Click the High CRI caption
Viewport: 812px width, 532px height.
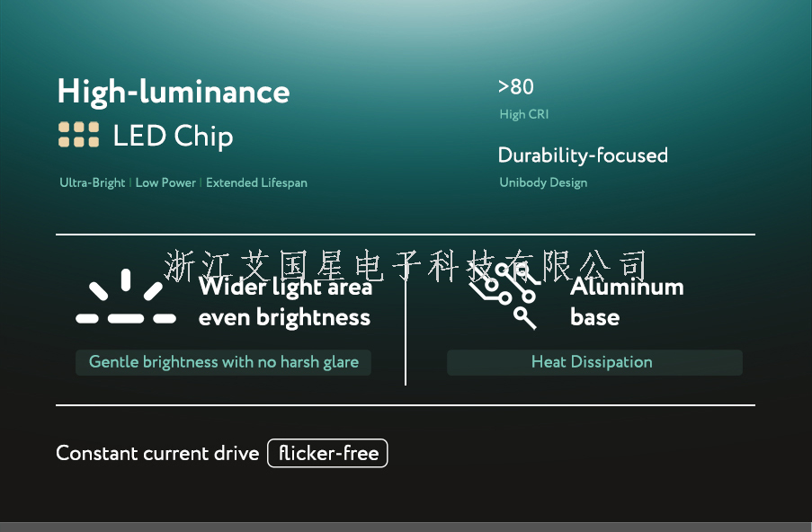click(x=523, y=114)
